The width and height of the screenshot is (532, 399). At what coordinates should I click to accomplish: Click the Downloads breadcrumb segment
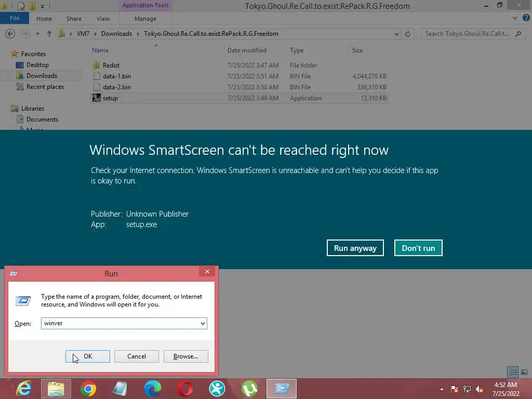pos(116,34)
